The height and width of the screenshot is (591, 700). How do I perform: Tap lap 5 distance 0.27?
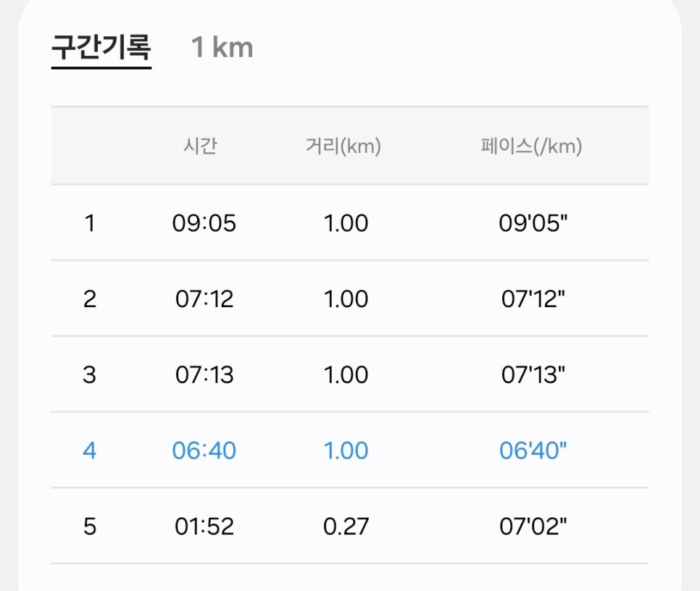pos(346,527)
